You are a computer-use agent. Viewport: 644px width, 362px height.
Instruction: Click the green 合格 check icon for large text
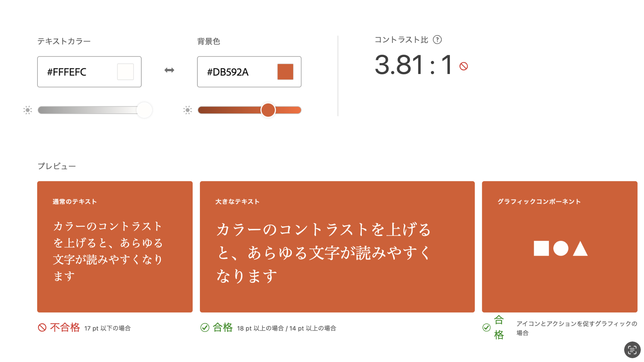click(205, 327)
